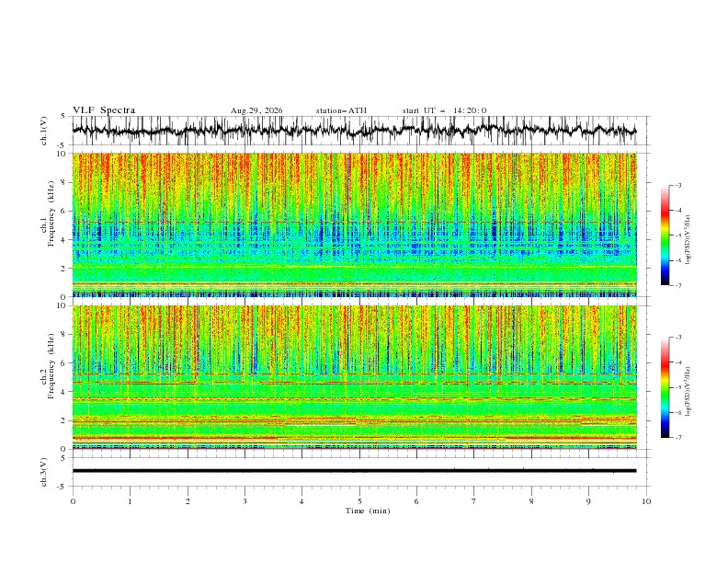Click the ch.3(V) flat waveform trace
This screenshot has height=563, width=728.
pyautogui.click(x=354, y=471)
